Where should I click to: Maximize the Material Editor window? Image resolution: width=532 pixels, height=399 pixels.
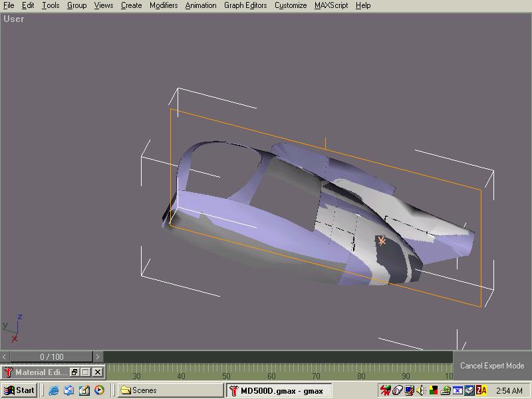tap(86, 372)
